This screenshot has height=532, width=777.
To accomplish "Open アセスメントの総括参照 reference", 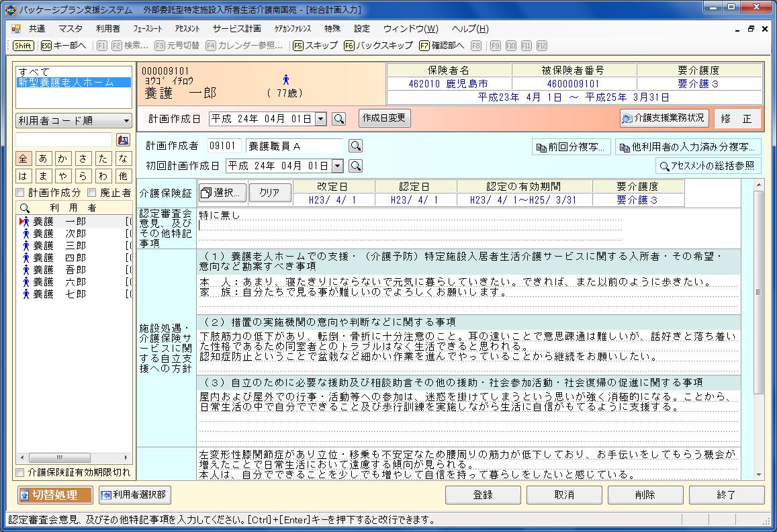I will pyautogui.click(x=708, y=166).
